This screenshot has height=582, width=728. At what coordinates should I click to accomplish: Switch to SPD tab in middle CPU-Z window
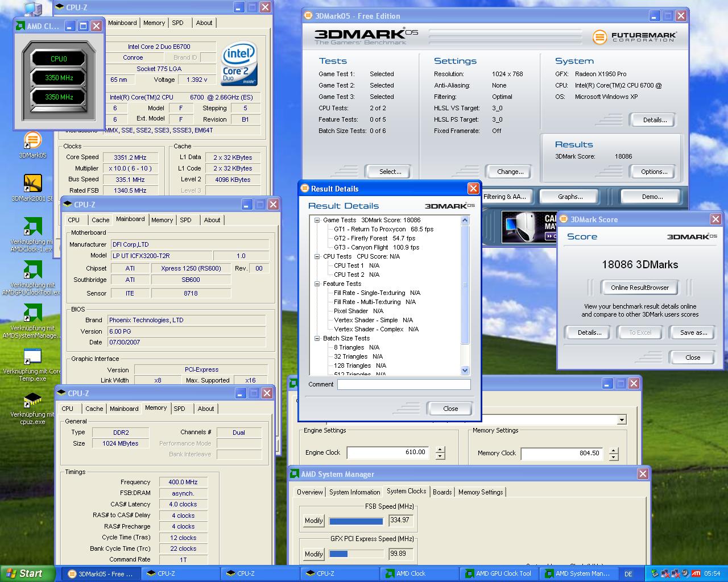click(x=186, y=220)
